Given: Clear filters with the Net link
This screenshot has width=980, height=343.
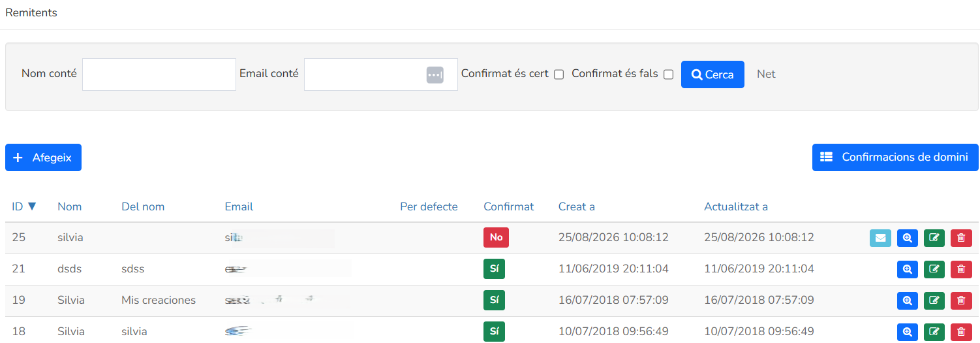Looking at the screenshot, I should [x=766, y=74].
